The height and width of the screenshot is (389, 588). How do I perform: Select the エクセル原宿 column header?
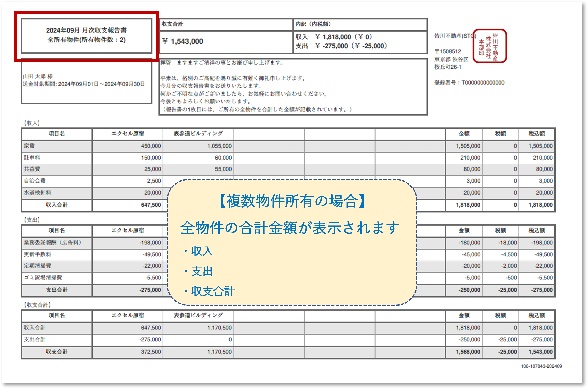click(x=128, y=134)
